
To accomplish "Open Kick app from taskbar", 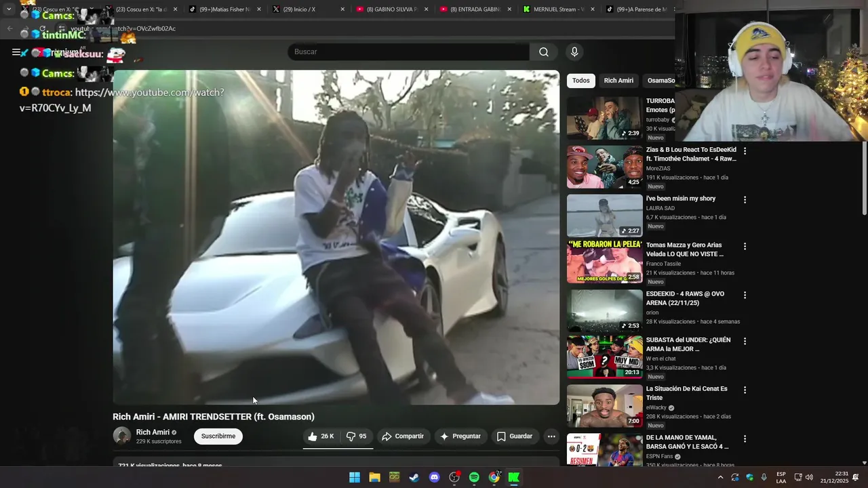I will [x=514, y=477].
